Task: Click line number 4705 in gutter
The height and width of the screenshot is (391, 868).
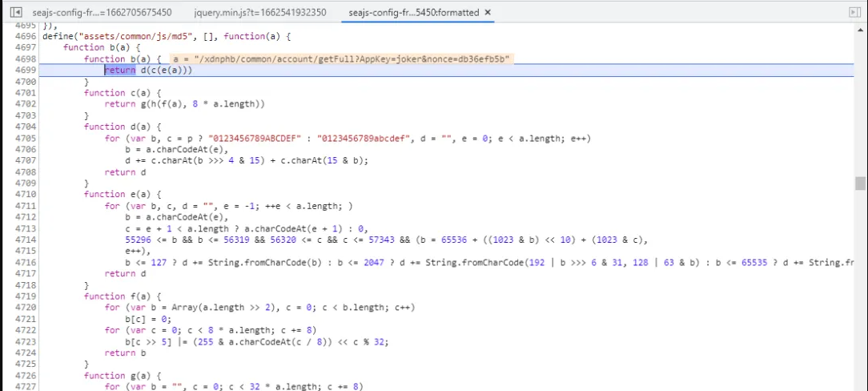Action: pyautogui.click(x=26, y=138)
